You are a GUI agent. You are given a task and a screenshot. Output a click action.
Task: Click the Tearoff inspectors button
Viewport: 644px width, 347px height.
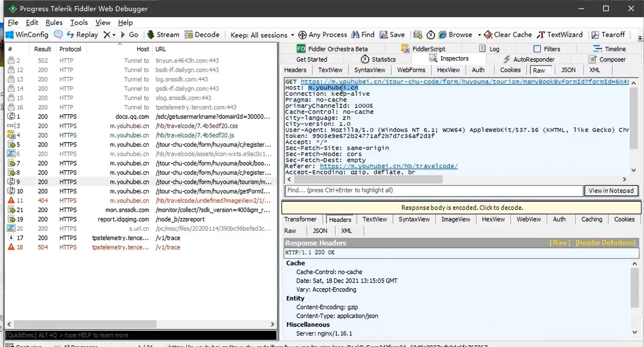[608, 35]
